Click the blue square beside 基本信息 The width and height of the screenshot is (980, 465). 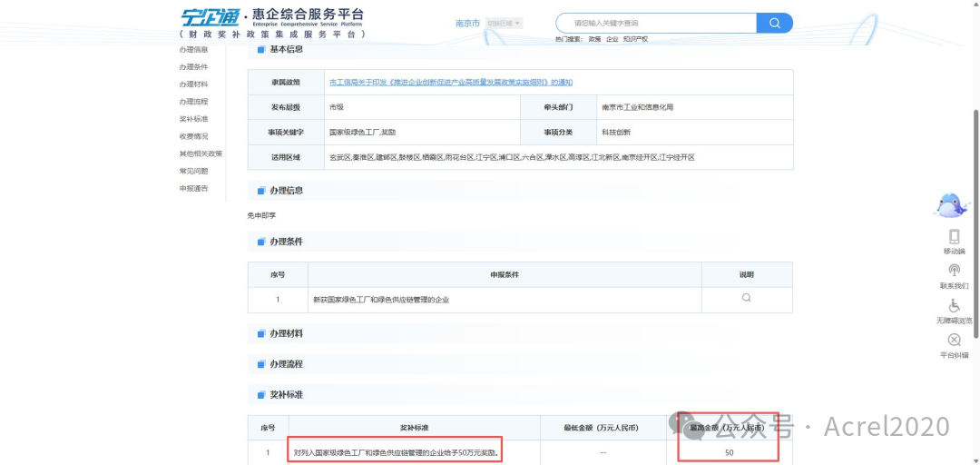click(x=261, y=49)
